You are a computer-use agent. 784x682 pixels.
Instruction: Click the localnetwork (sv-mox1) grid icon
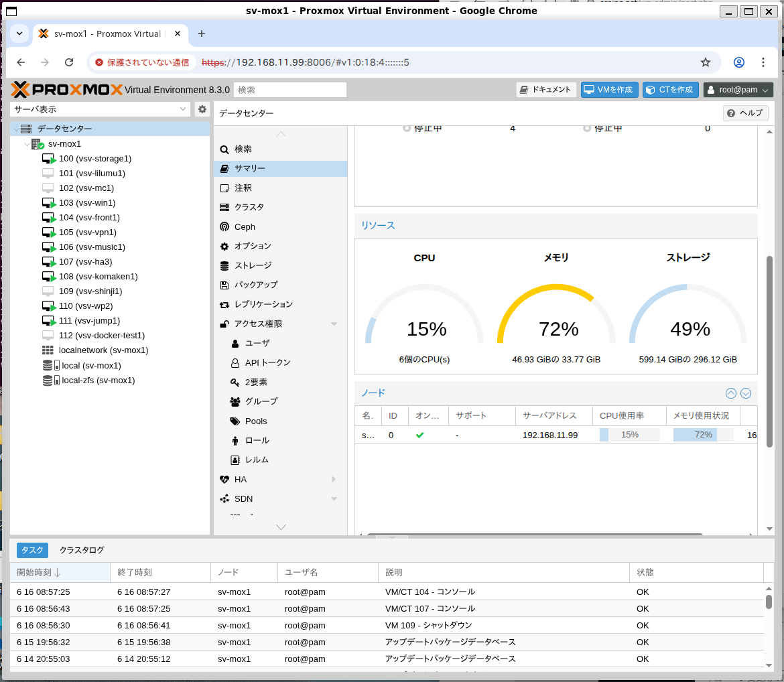[x=48, y=350]
